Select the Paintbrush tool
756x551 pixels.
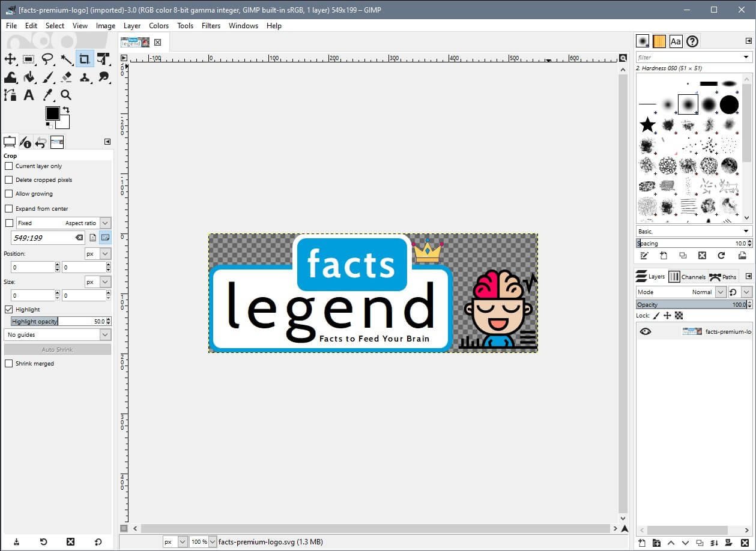click(x=47, y=77)
